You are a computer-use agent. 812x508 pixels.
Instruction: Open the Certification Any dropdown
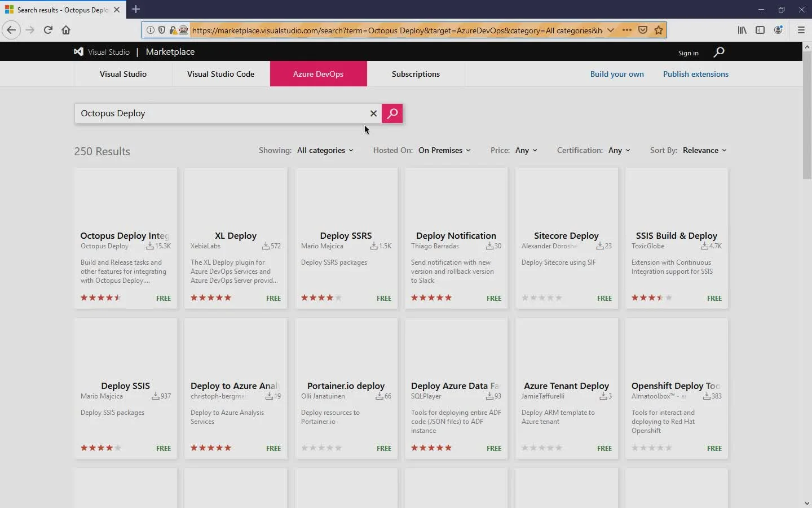point(619,150)
